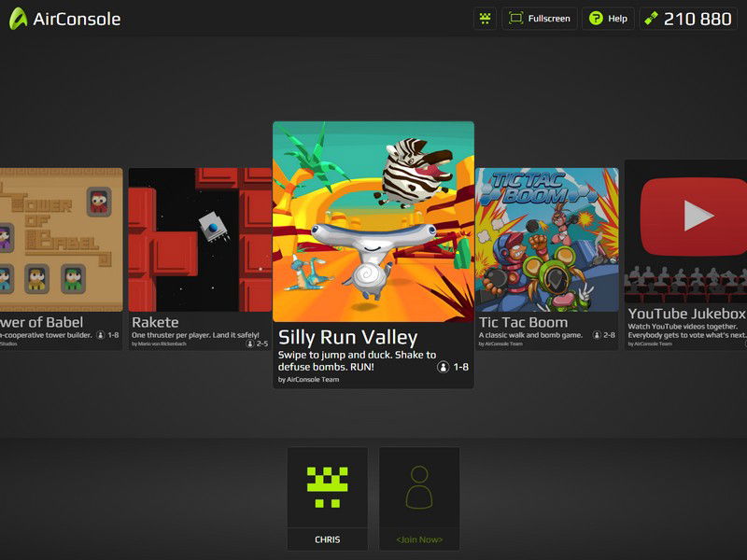
Task: Click 'Swipe to jump and duck' description
Action: coord(357,361)
